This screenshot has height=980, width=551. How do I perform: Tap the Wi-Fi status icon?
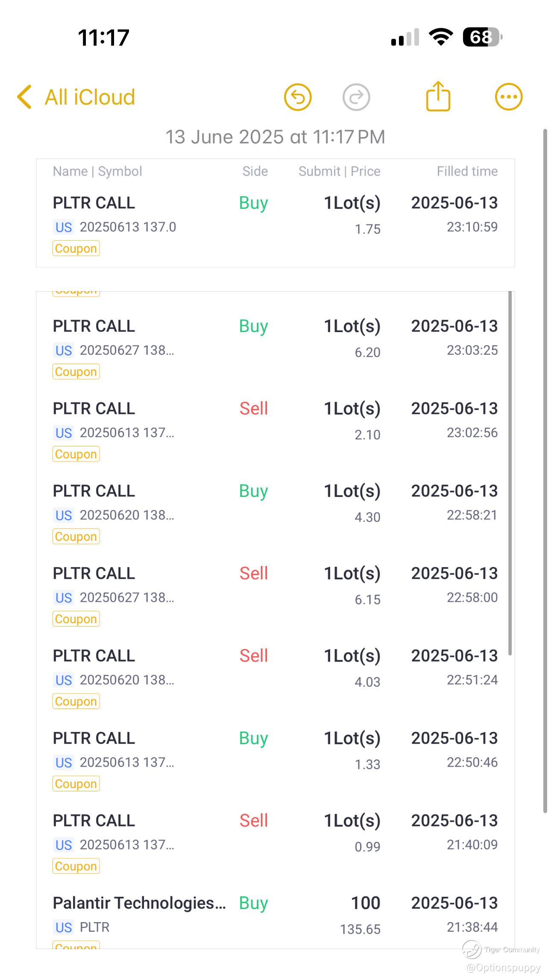pos(441,37)
